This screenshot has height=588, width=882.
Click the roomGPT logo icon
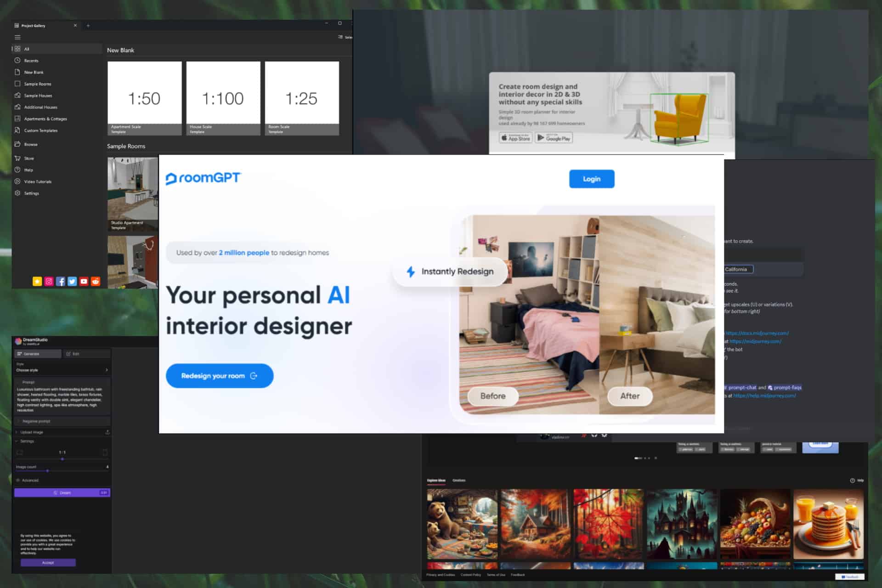pyautogui.click(x=169, y=177)
